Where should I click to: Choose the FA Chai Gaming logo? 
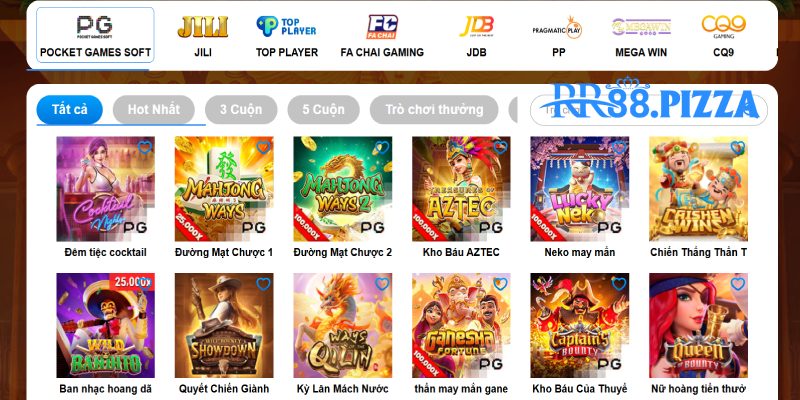pyautogui.click(x=382, y=27)
